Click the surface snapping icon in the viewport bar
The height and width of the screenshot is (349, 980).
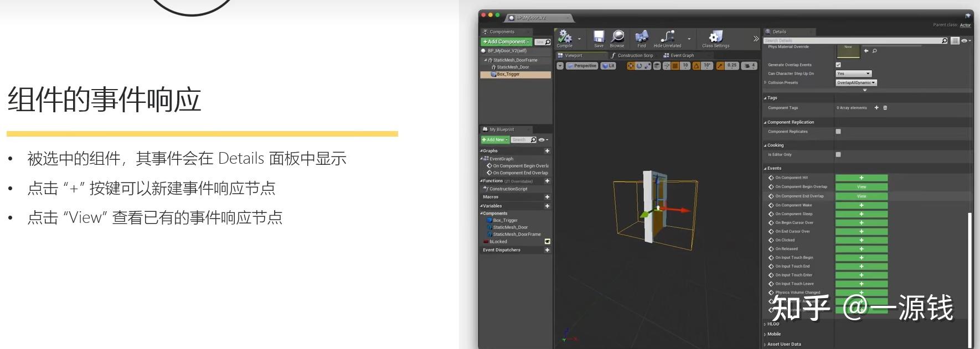pos(667,66)
